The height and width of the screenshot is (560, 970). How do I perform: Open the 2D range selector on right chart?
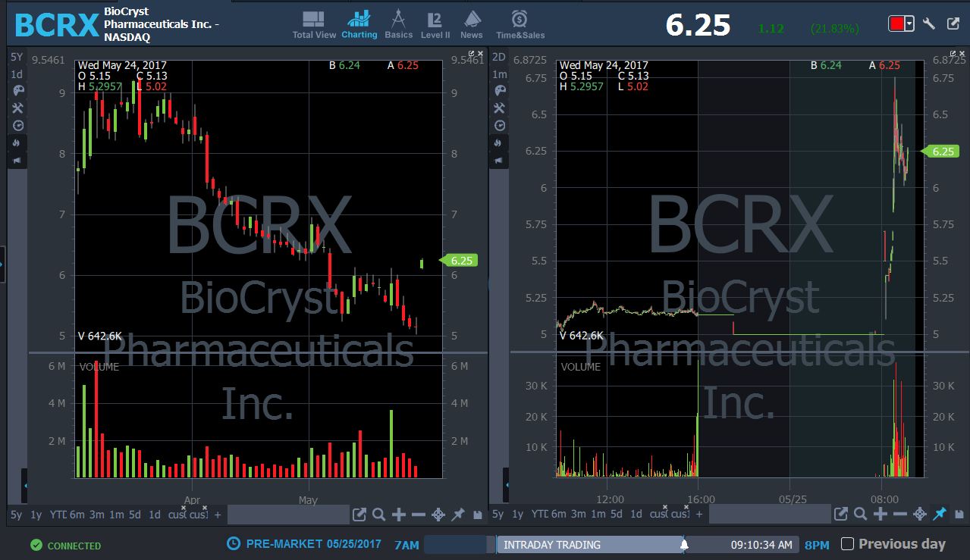tap(499, 57)
